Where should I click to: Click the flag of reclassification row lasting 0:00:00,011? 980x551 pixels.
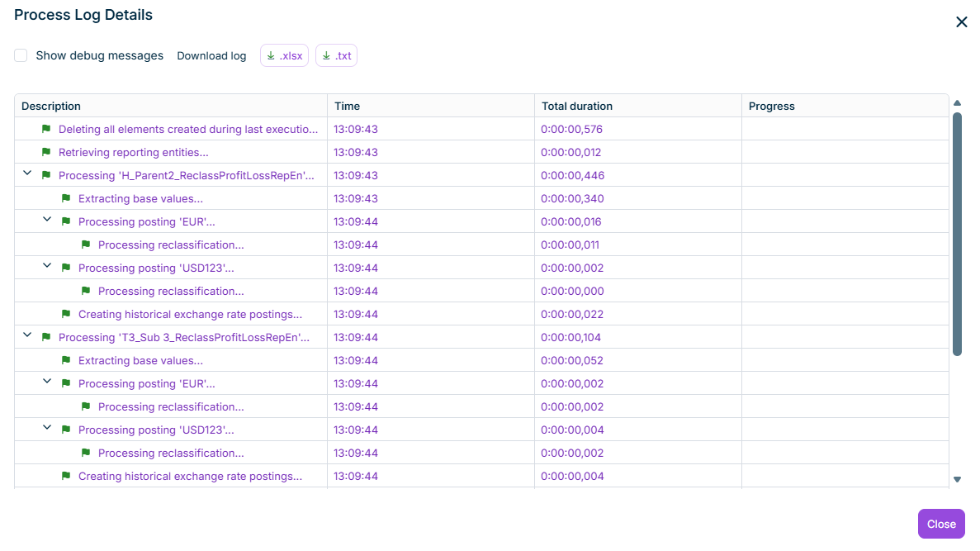tap(86, 245)
